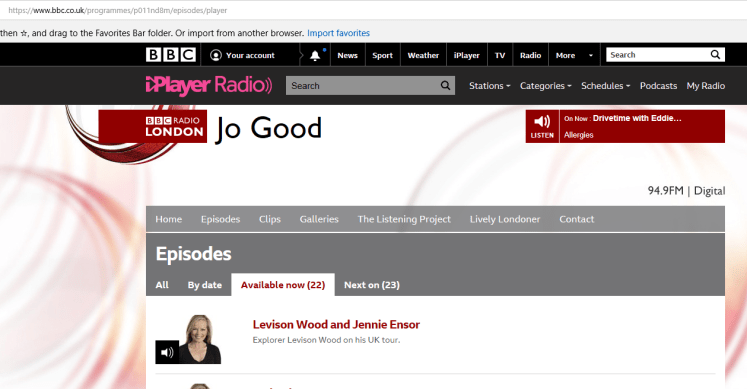
Task: Click the Listen live speaker button
Action: (542, 126)
